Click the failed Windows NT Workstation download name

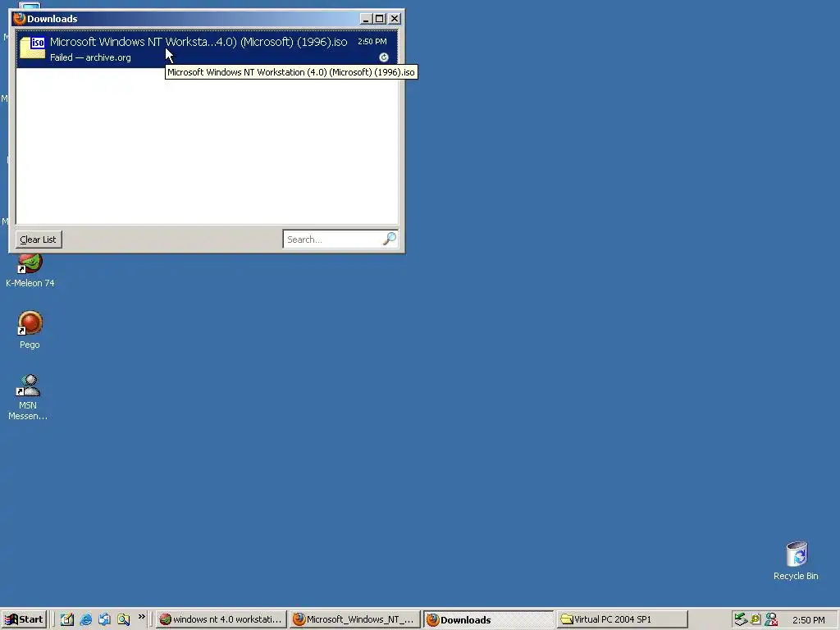[199, 42]
